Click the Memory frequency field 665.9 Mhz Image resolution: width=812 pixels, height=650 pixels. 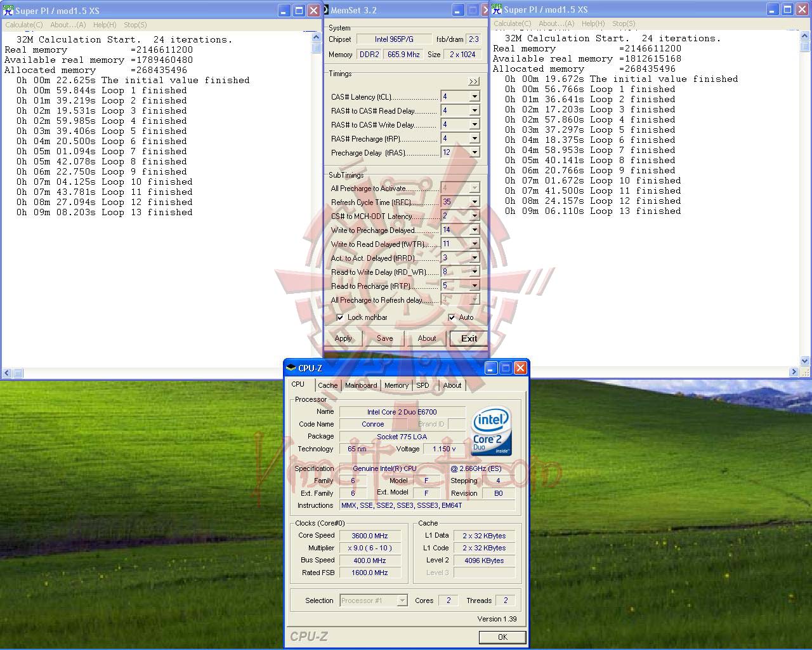point(403,55)
